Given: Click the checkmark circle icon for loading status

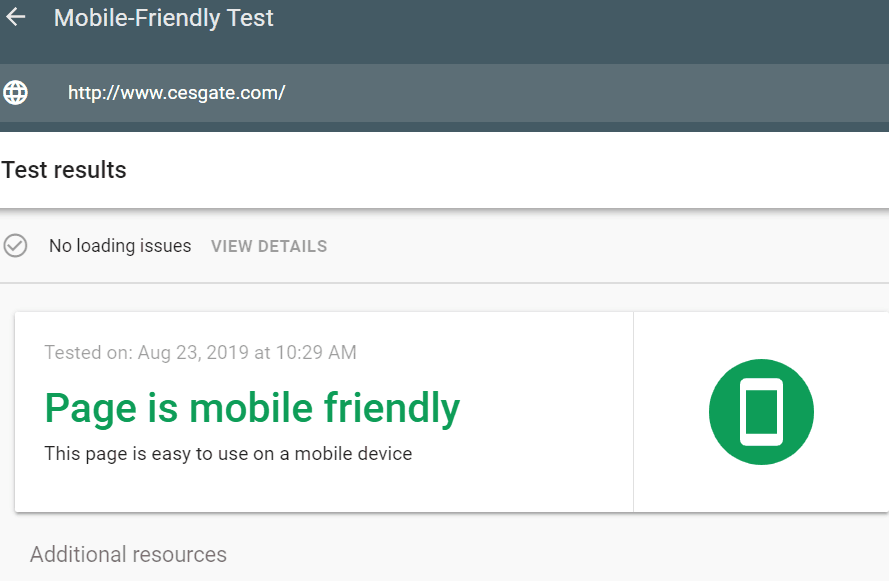Looking at the screenshot, I should click(15, 246).
